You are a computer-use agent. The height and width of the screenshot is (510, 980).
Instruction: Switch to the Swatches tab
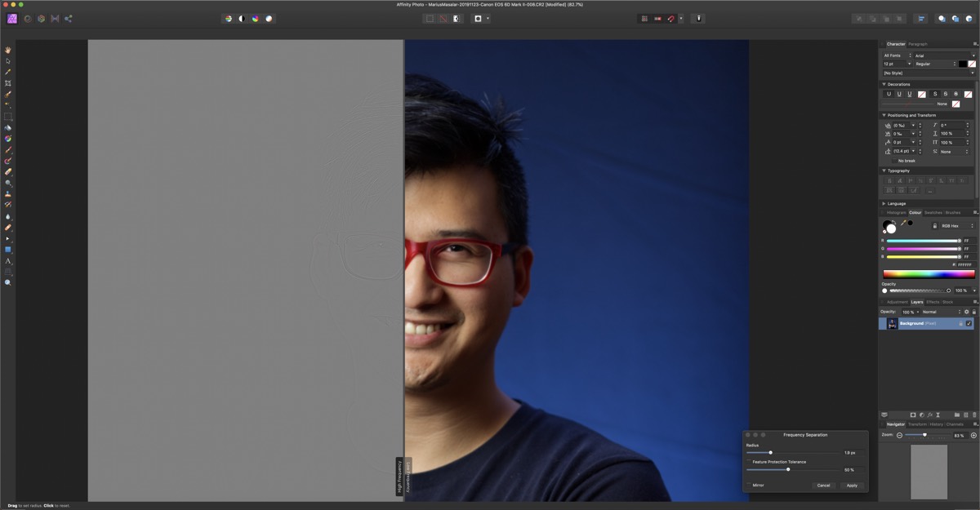coord(933,212)
